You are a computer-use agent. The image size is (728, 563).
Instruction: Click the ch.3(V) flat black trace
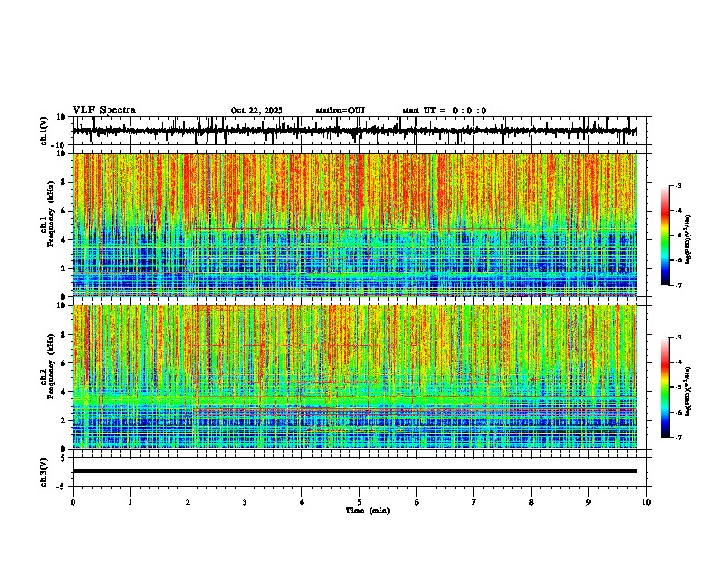tap(355, 471)
